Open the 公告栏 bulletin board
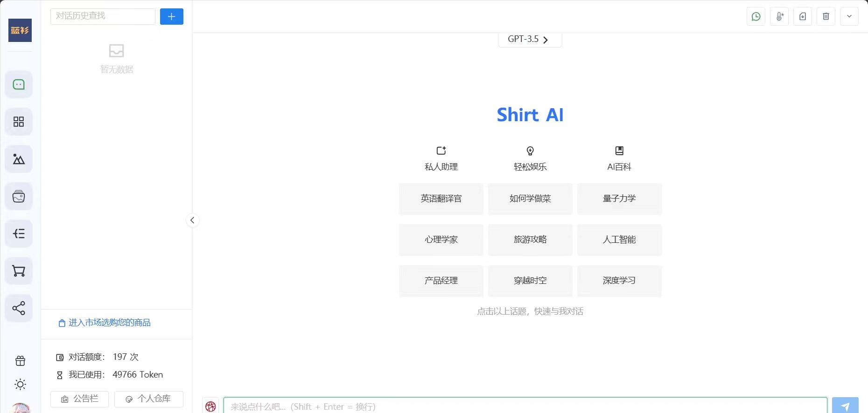The image size is (868, 413). [79, 399]
